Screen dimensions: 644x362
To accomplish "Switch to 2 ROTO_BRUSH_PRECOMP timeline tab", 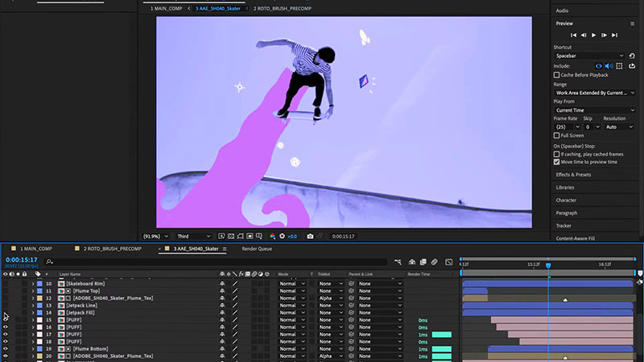I will click(x=113, y=249).
